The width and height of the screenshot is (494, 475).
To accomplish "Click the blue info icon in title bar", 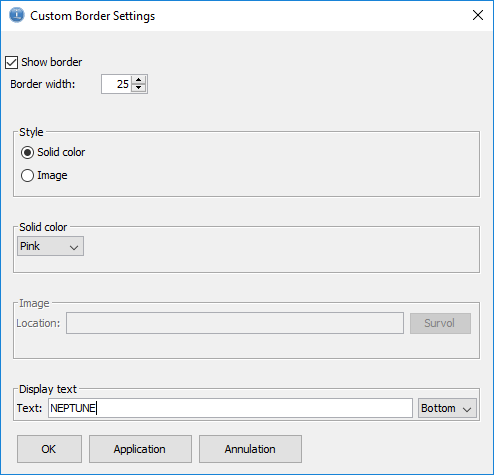I will [x=16, y=15].
